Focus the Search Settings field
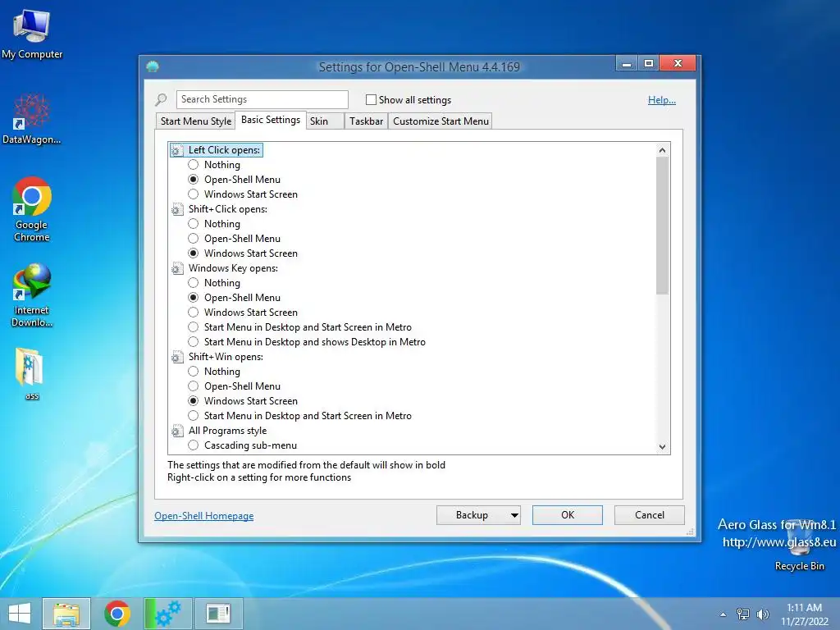The image size is (840, 630). [262, 99]
